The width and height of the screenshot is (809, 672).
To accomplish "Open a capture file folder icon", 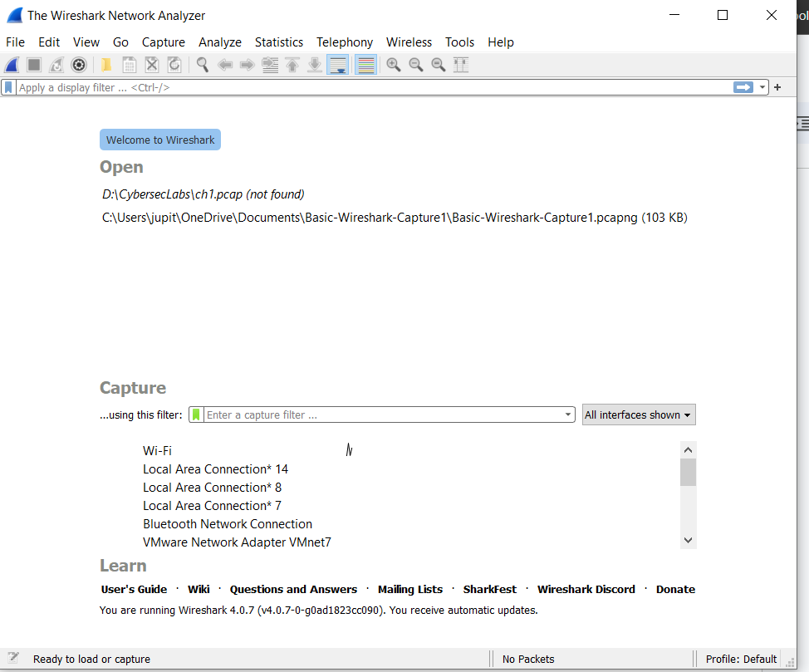I will [107, 65].
